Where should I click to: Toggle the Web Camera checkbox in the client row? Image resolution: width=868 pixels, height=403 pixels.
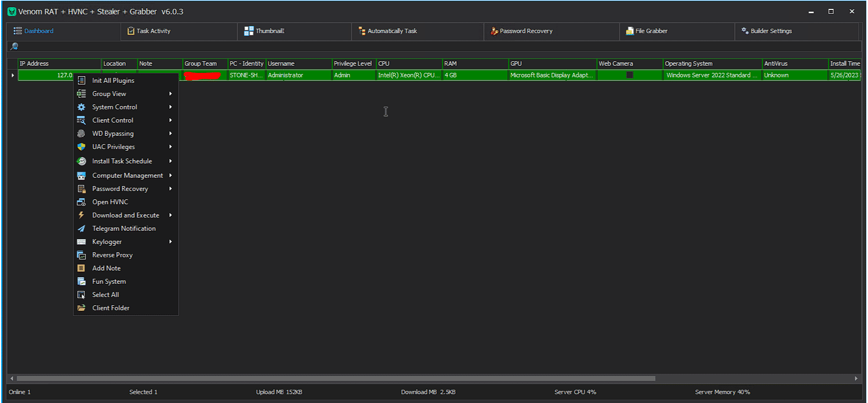point(629,75)
